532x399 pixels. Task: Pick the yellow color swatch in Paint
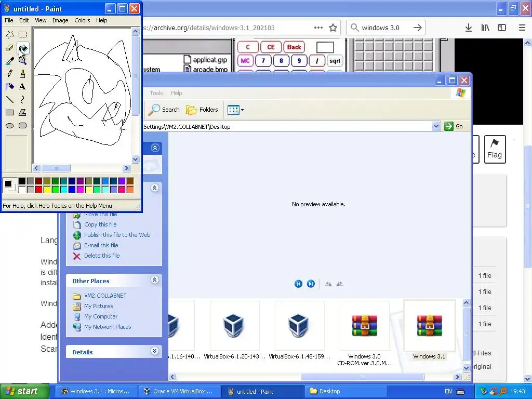47,189
